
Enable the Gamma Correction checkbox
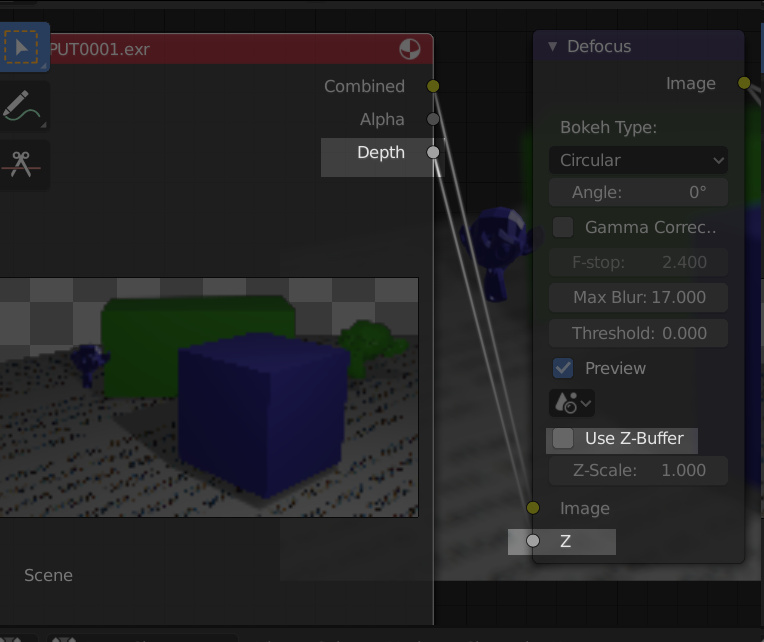[563, 227]
